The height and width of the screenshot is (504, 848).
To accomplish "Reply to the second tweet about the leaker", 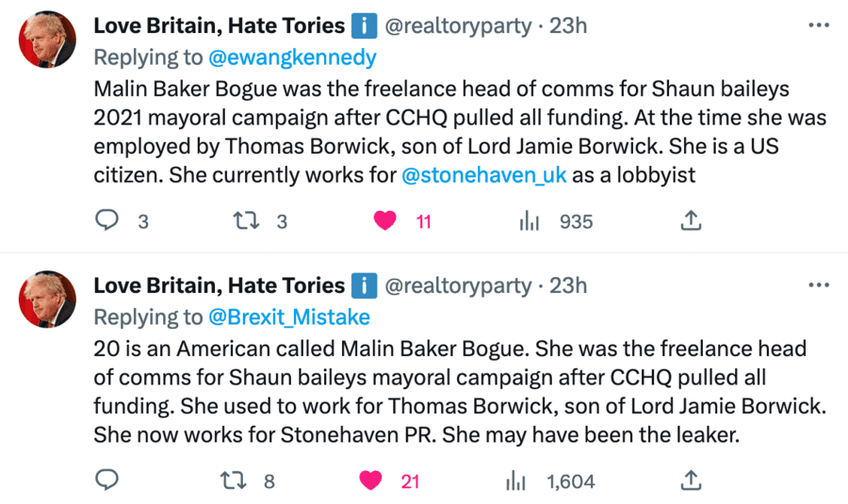I will [109, 480].
